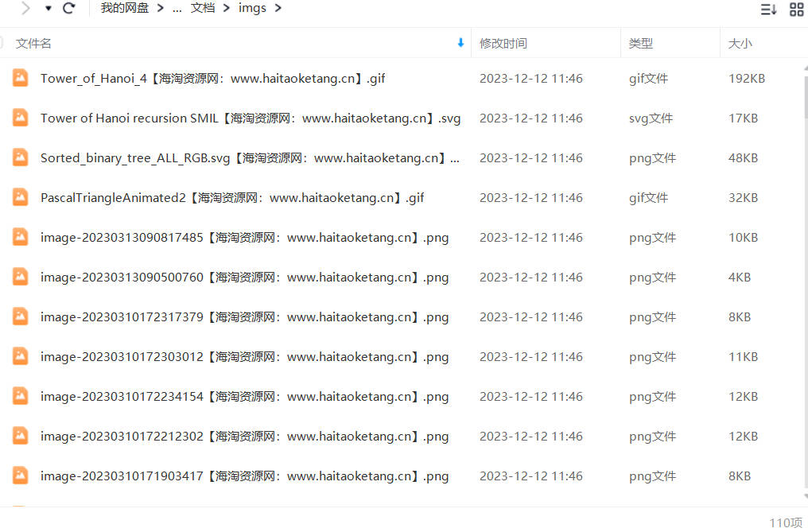
Task: Sort by 类型 column header
Action: pos(641,43)
